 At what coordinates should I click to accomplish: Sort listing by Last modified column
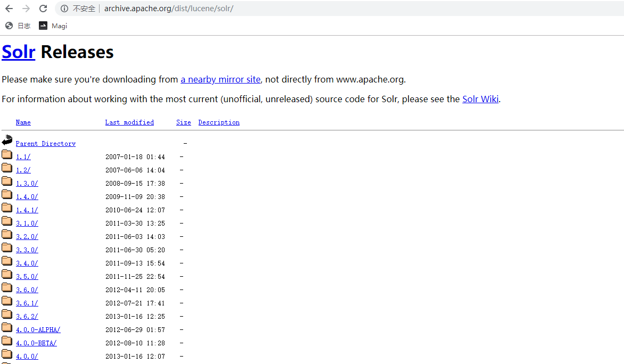[x=129, y=122]
